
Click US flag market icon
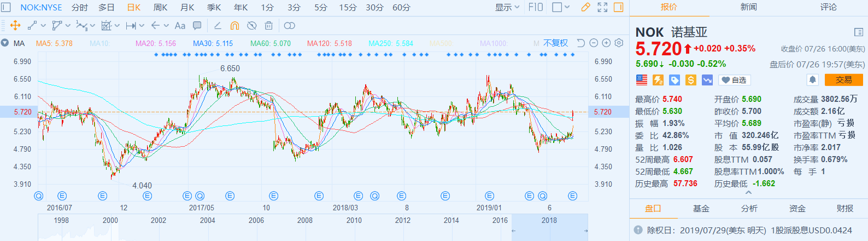click(642, 80)
